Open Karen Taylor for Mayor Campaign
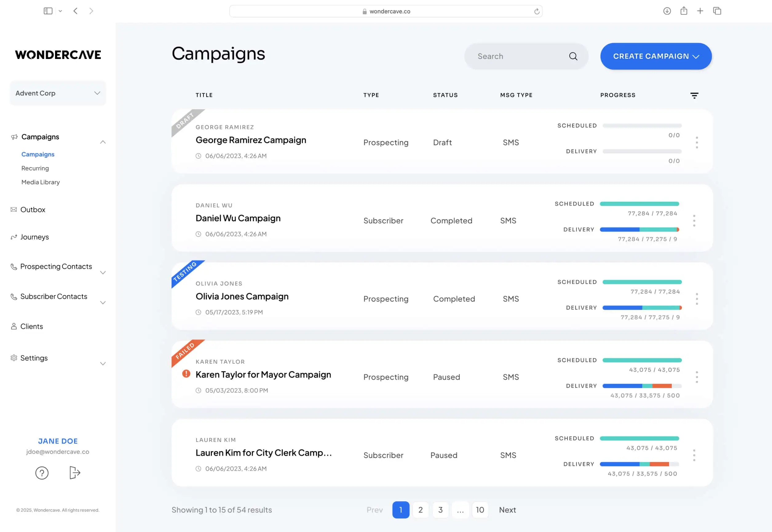772x532 pixels. pos(263,375)
